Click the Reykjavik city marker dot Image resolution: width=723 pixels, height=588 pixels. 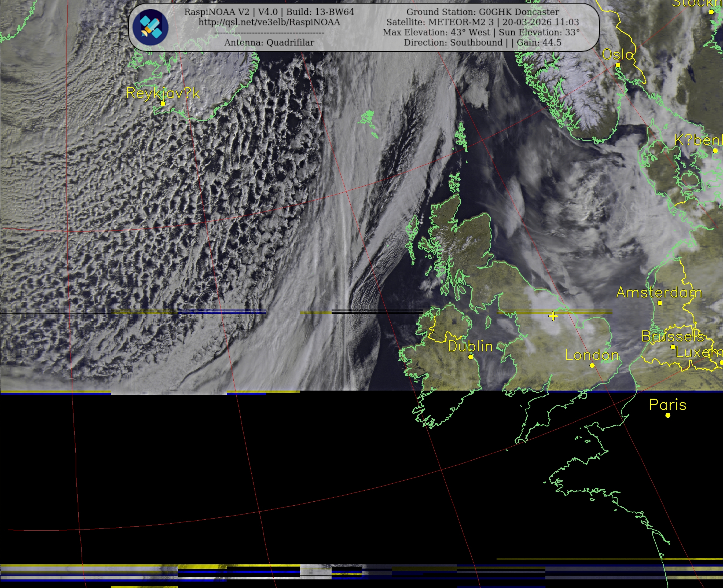[163, 104]
